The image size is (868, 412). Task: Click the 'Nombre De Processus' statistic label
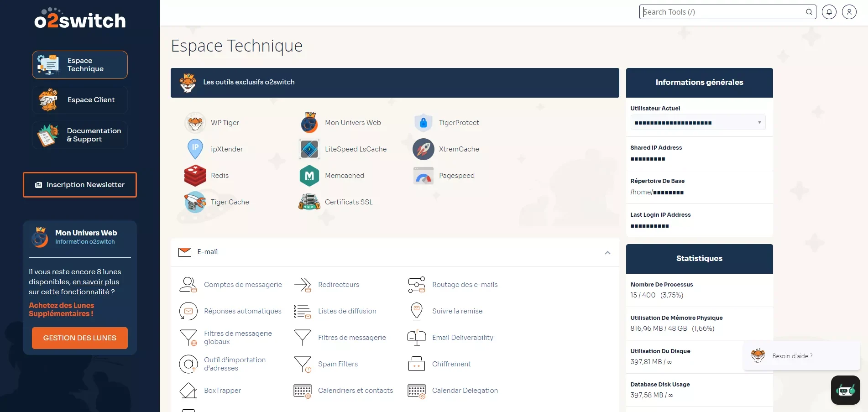point(662,285)
